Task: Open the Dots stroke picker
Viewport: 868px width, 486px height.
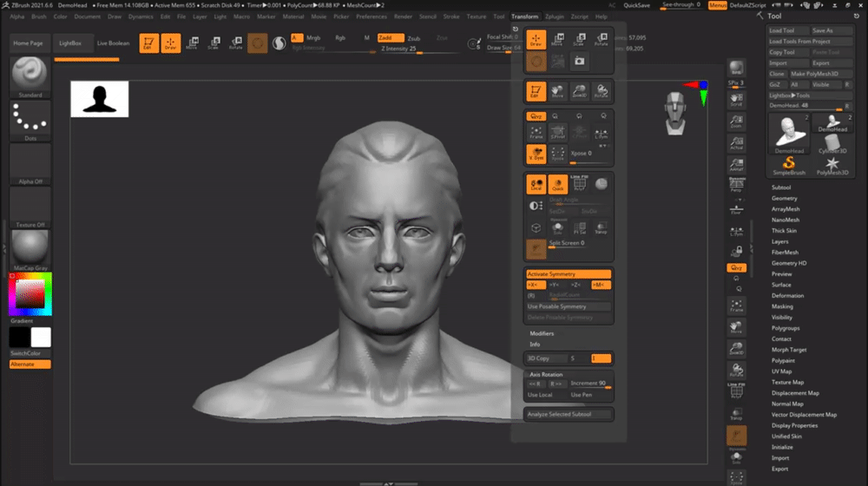Action: [x=30, y=121]
